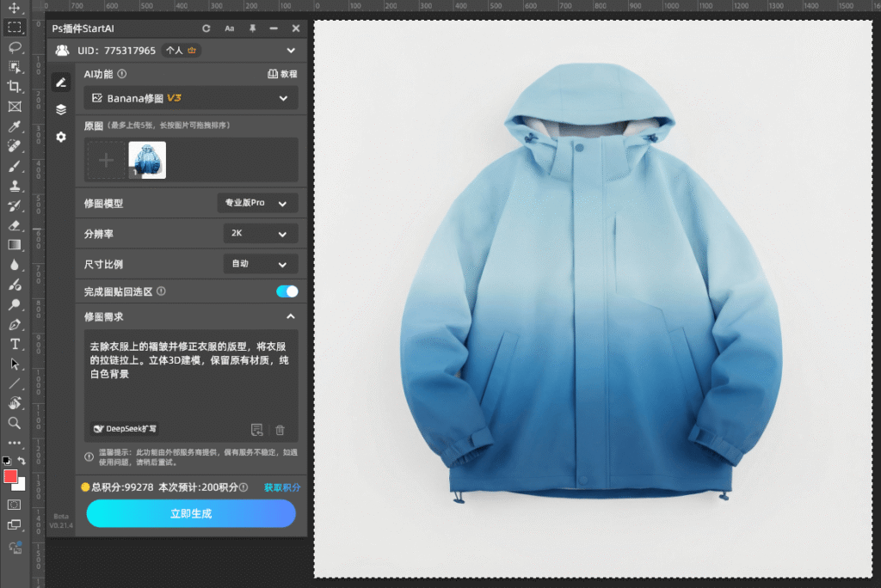Open the plugin settings gear tab
Viewport: 881px width, 588px height.
click(x=61, y=137)
